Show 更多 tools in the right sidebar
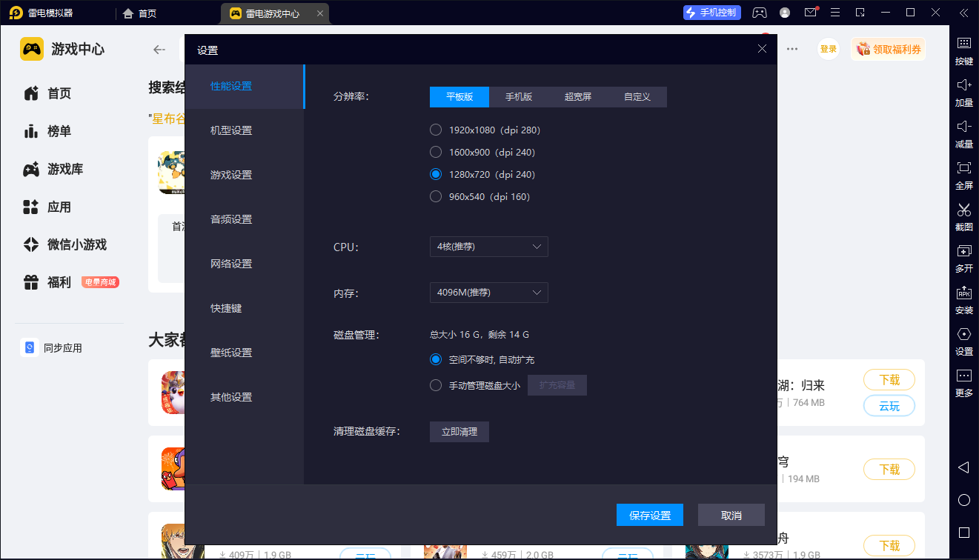The image size is (979, 560). point(963,383)
